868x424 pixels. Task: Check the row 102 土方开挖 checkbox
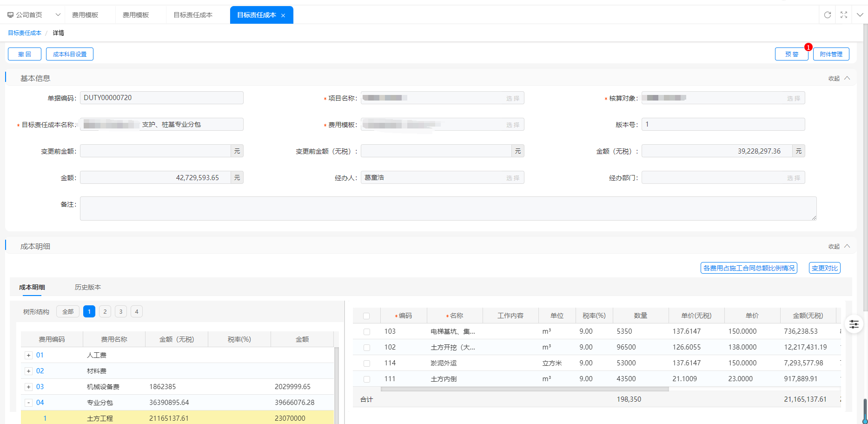tap(366, 348)
